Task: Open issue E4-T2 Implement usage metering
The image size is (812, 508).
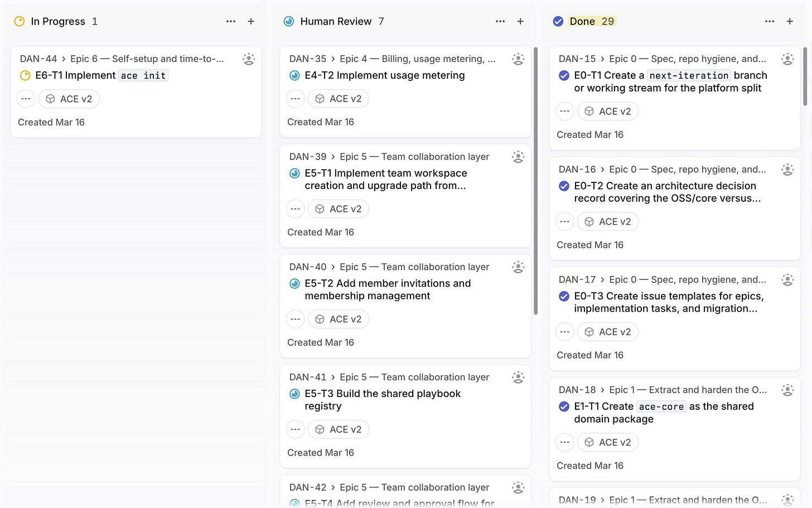Action: [385, 76]
